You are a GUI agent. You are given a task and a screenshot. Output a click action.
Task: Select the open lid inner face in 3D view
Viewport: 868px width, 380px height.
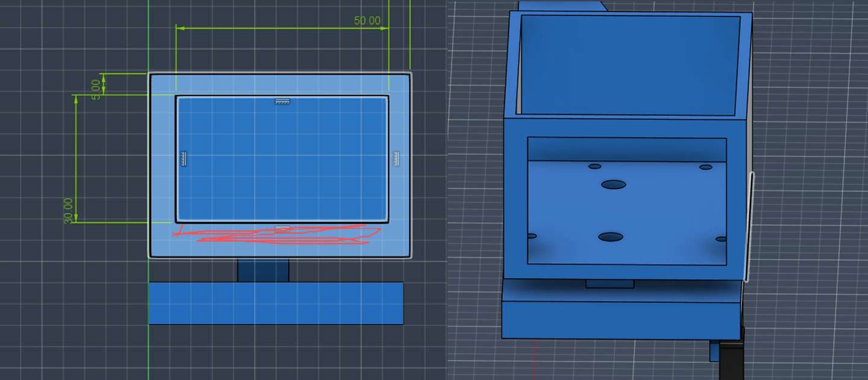pos(629,65)
